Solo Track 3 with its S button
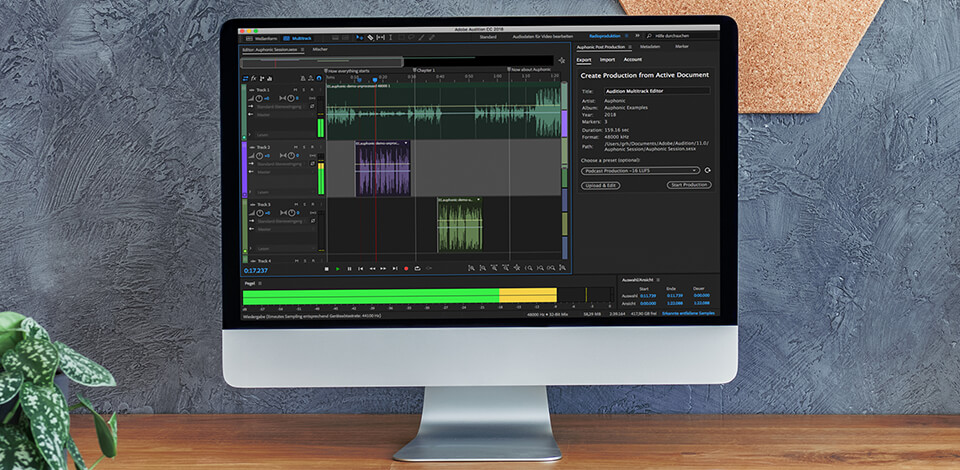Screen dimensions: 960x470 coord(304,147)
